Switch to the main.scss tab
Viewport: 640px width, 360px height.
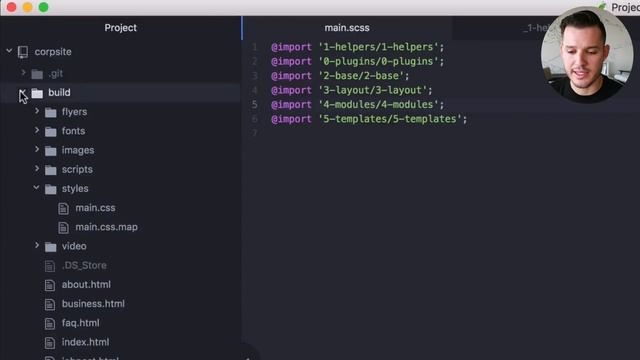(x=347, y=28)
